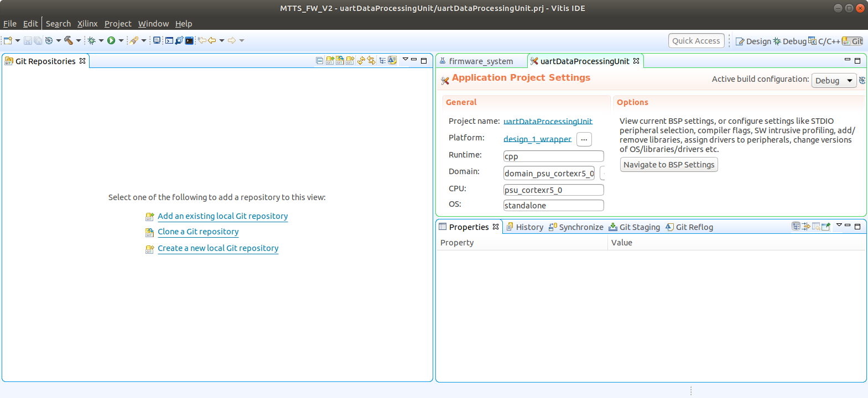Click Create a new local Git repository link

218,248
